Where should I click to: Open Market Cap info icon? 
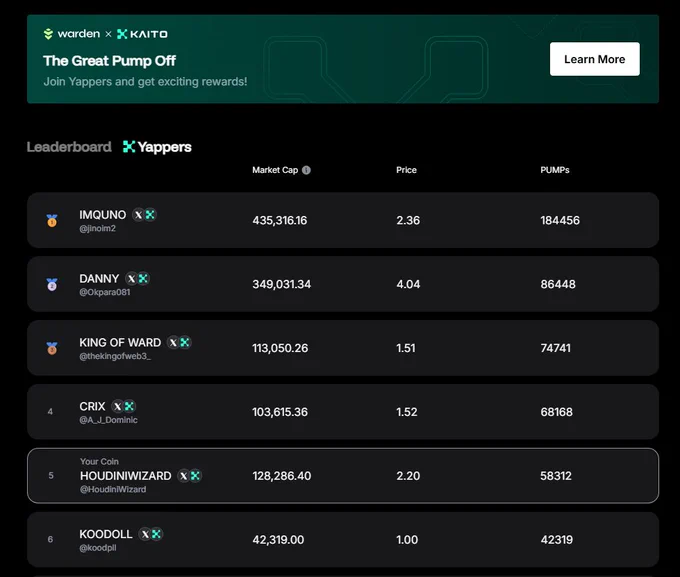(306, 170)
